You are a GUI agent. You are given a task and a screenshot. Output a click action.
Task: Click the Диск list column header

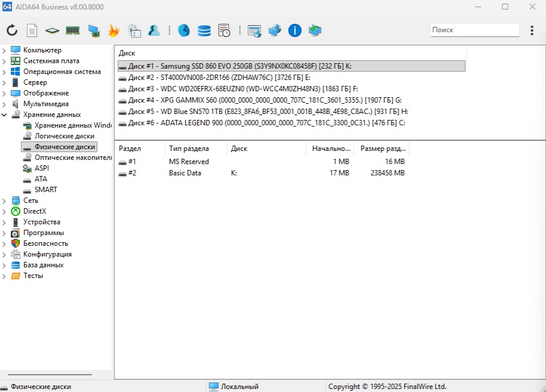tap(291, 53)
